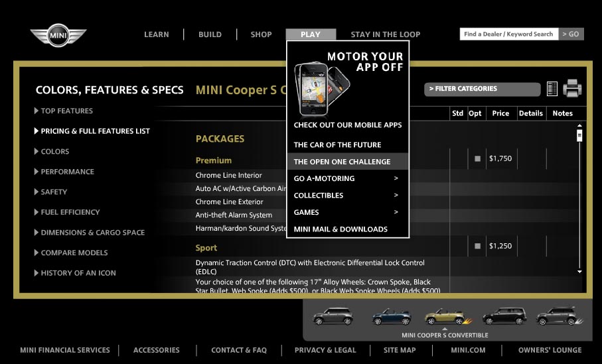
Task: Expand the Top Features section
Action: pos(63,111)
